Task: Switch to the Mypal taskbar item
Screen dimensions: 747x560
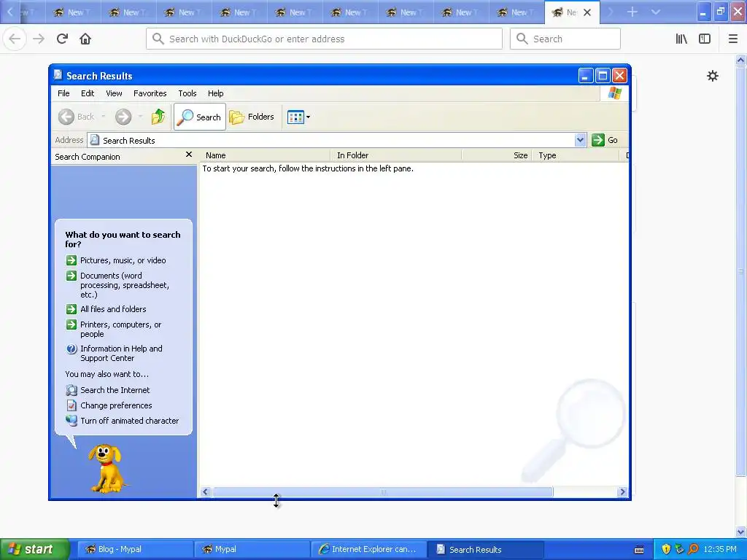Action: pos(252,549)
